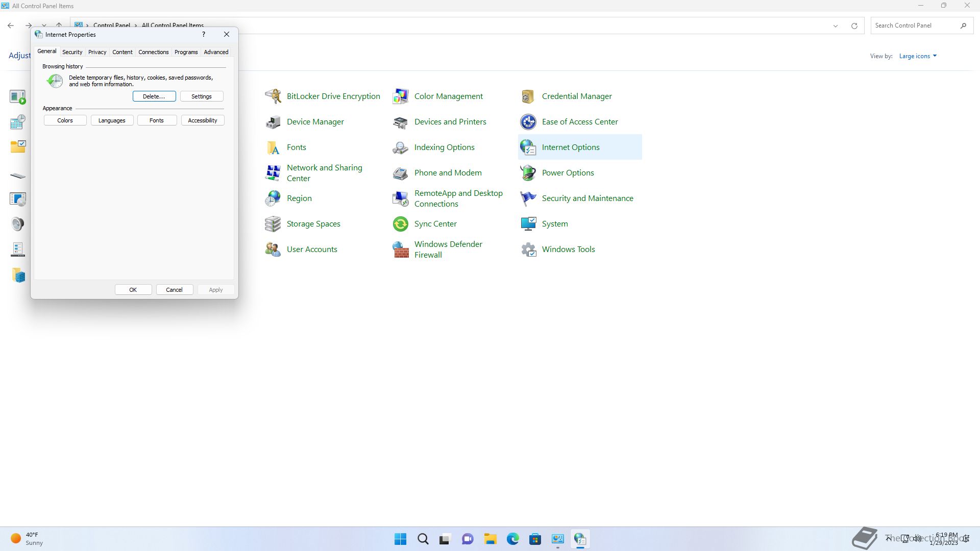Image resolution: width=980 pixels, height=551 pixels.
Task: Open Sync Center icon
Action: [x=401, y=223]
